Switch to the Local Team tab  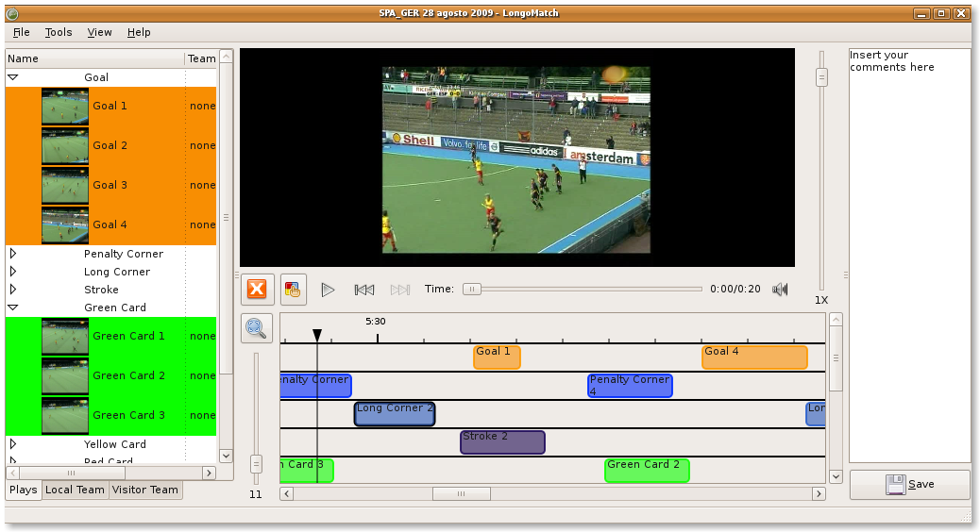click(x=76, y=490)
